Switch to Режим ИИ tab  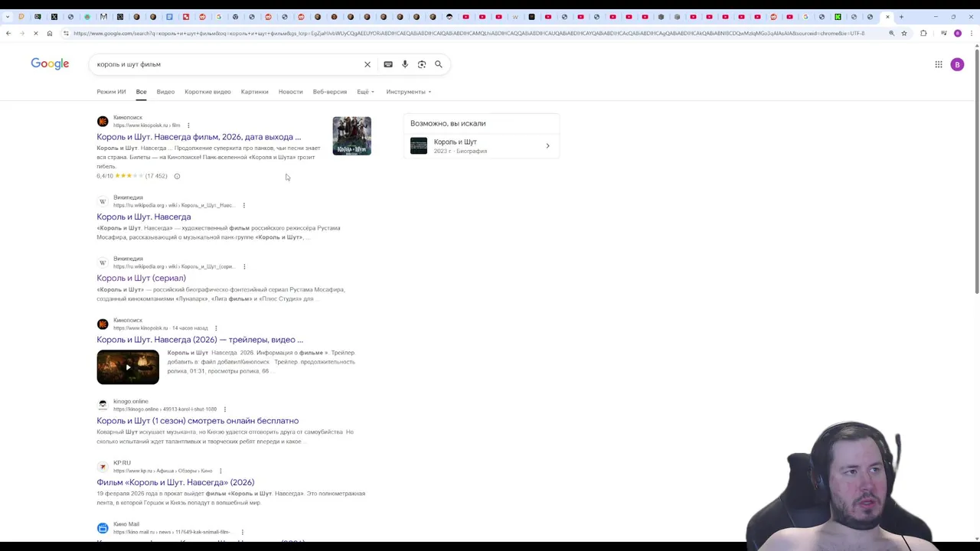[111, 92]
